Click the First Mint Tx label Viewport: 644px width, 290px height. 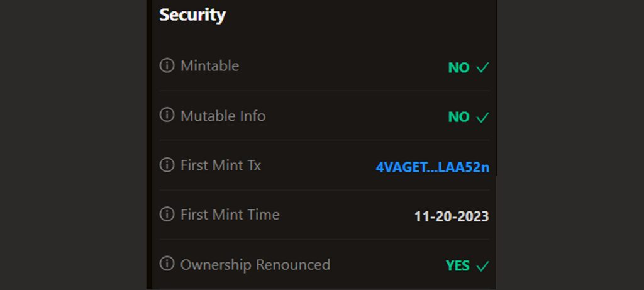(220, 165)
